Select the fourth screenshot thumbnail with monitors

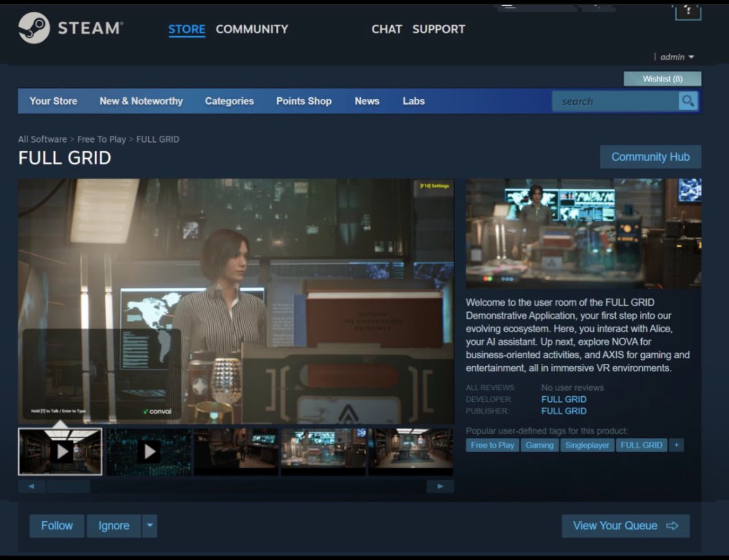[323, 451]
